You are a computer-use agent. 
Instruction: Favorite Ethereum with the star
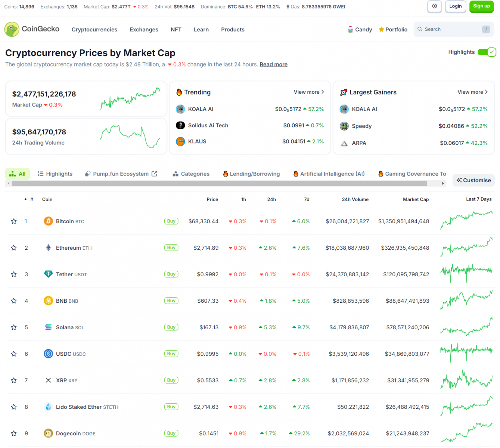(x=14, y=248)
